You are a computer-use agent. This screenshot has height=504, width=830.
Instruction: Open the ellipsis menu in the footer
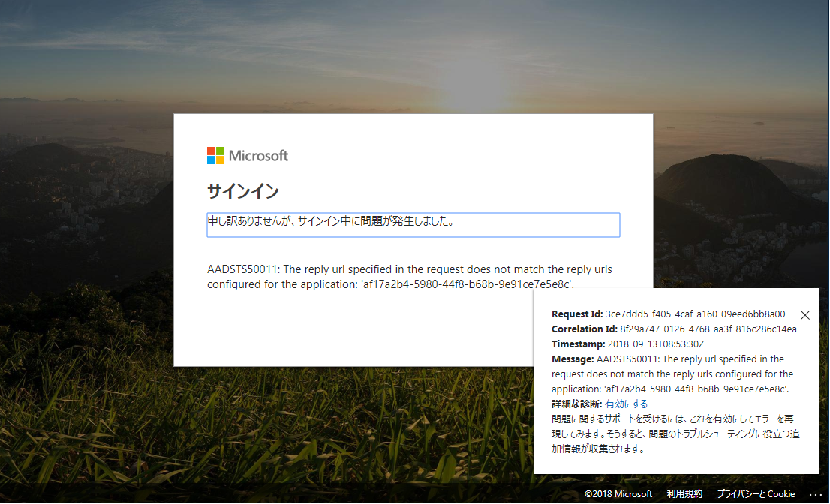tap(816, 494)
